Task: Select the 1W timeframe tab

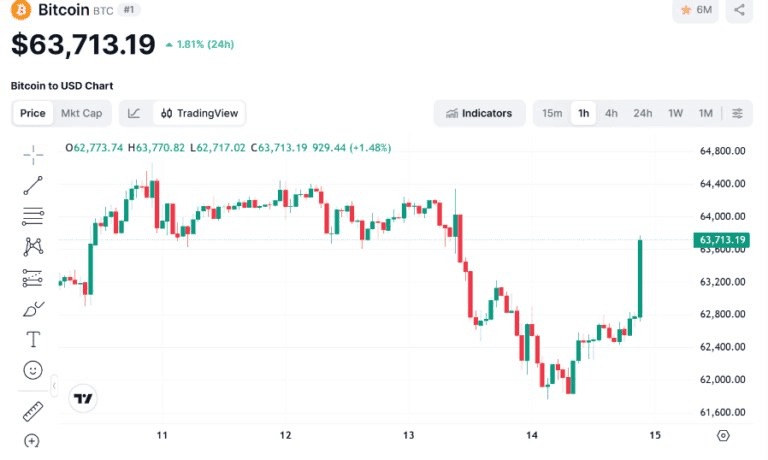Action: pos(675,113)
